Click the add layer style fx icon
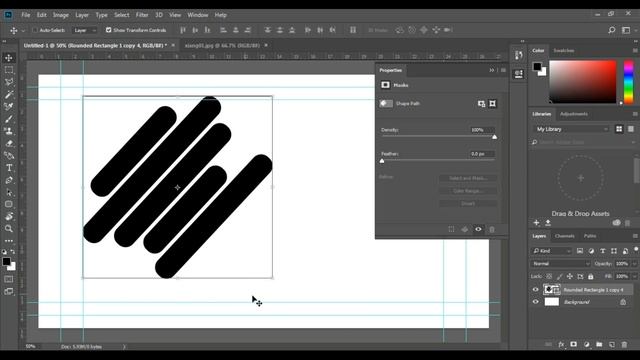 coord(561,344)
